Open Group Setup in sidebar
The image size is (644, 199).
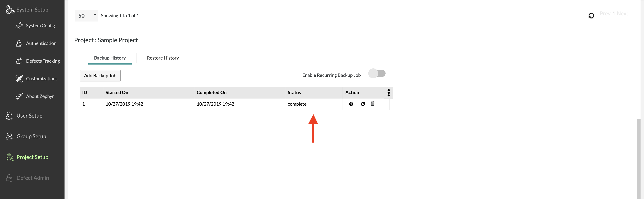pos(31,137)
